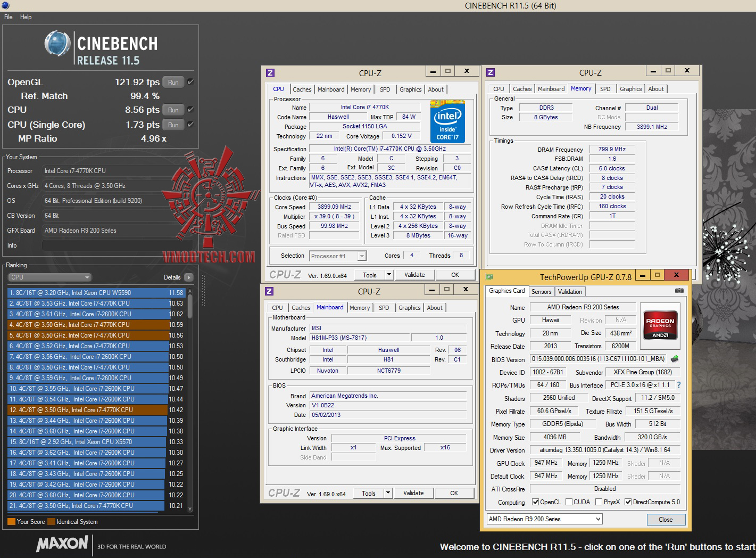Screen dimensions: 756x558
Task: Click the Intel Core i7 logo in CPU-Z
Action: [447, 121]
